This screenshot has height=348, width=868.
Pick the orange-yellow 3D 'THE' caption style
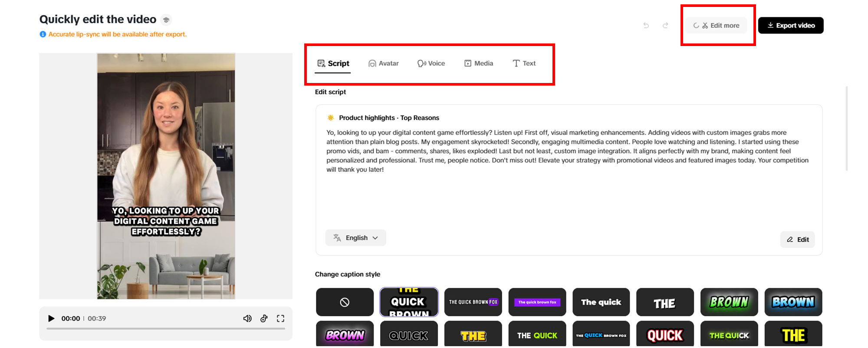(473, 334)
